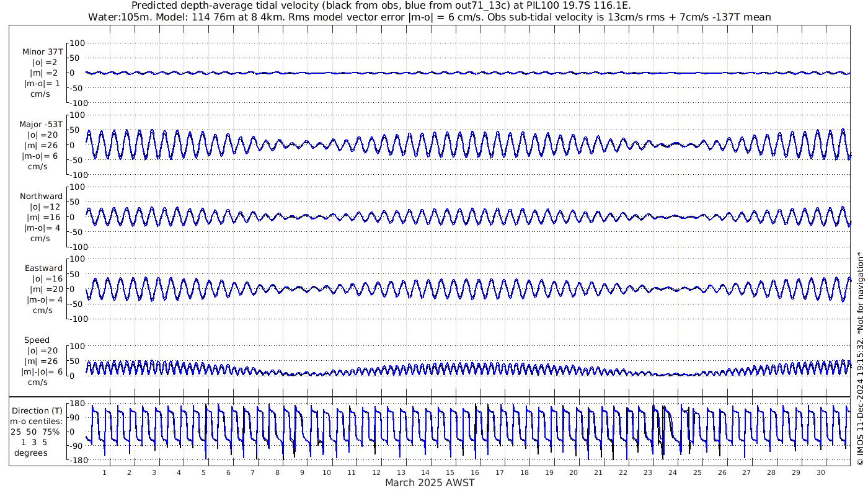Click the 'Minor 37T' panel label
The height and width of the screenshot is (496, 868).
click(x=43, y=52)
